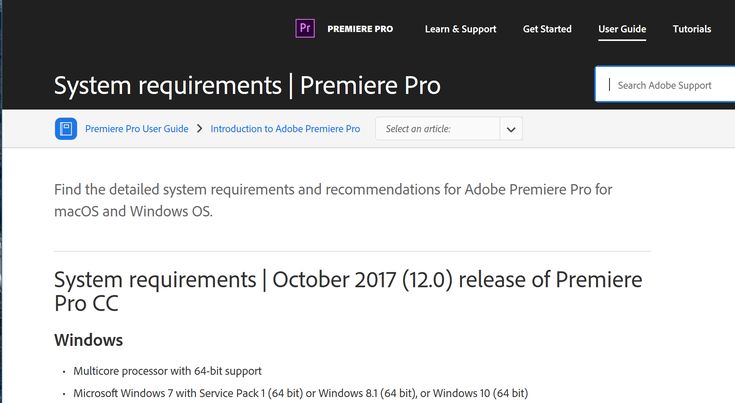Screen dimensions: 735x403
Task: Open the Learn & Support menu
Action: (x=460, y=29)
